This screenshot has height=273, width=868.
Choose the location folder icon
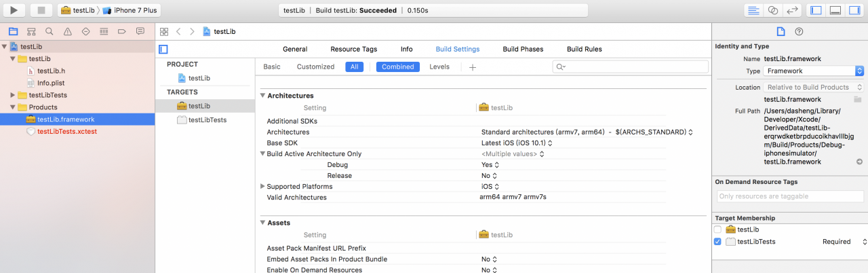tap(858, 99)
